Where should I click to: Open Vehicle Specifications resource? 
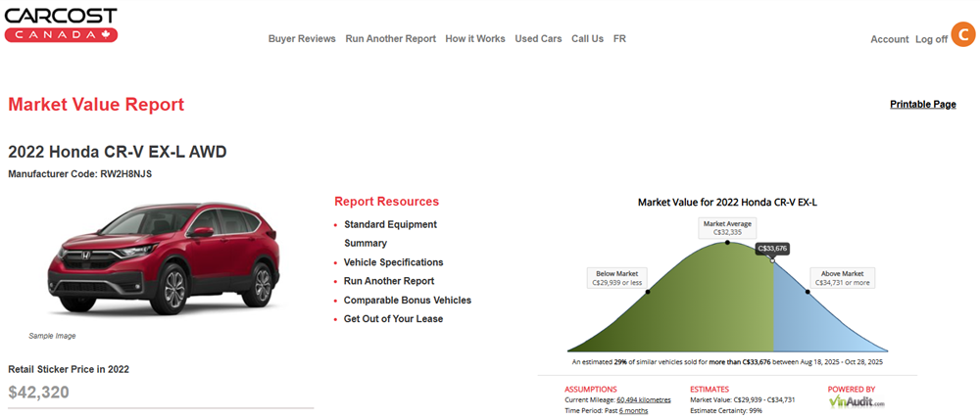393,262
